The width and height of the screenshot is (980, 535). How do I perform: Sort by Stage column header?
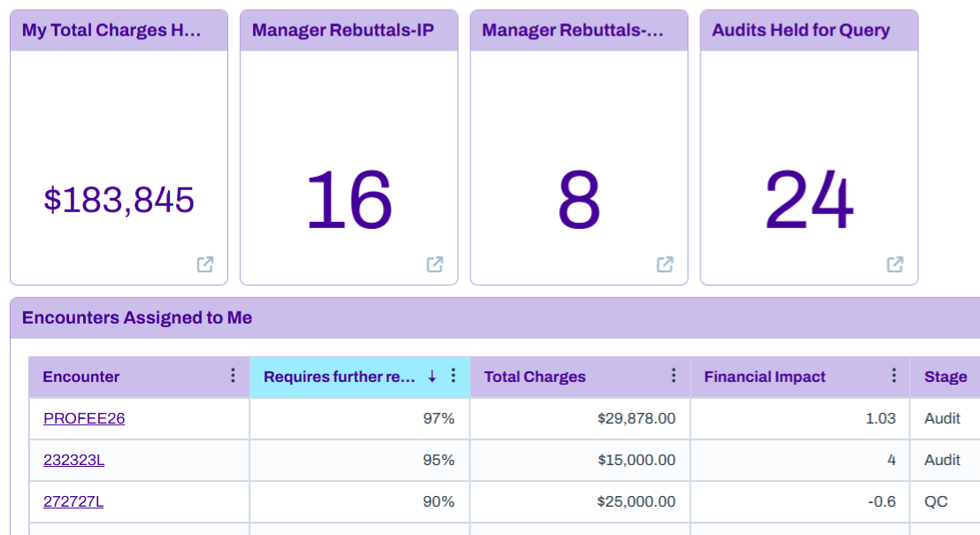(x=945, y=377)
